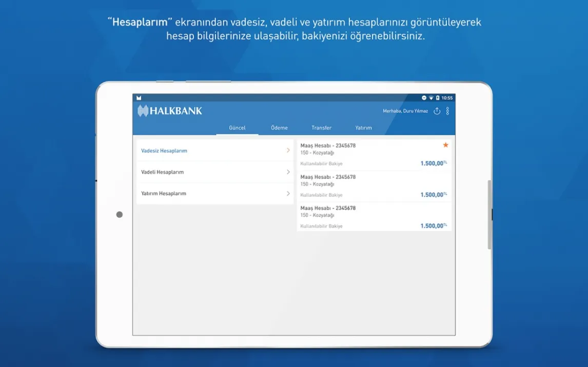Viewport: 588px width, 367px height.
Task: Click the Merhaba, Duru Yılmaz greeting
Action: click(405, 111)
